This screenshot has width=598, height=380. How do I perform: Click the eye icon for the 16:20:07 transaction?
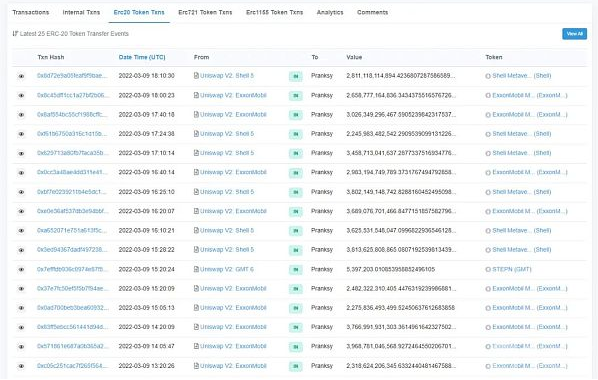click(x=21, y=211)
